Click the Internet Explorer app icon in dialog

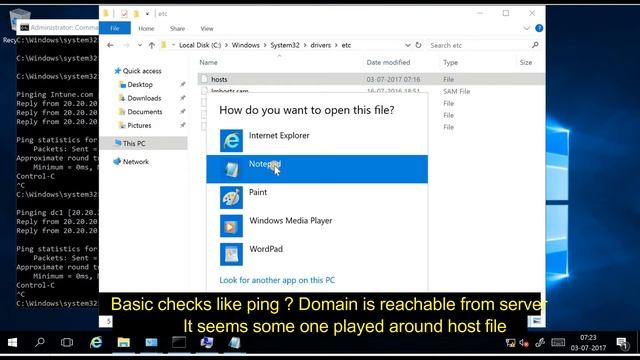[231, 141]
